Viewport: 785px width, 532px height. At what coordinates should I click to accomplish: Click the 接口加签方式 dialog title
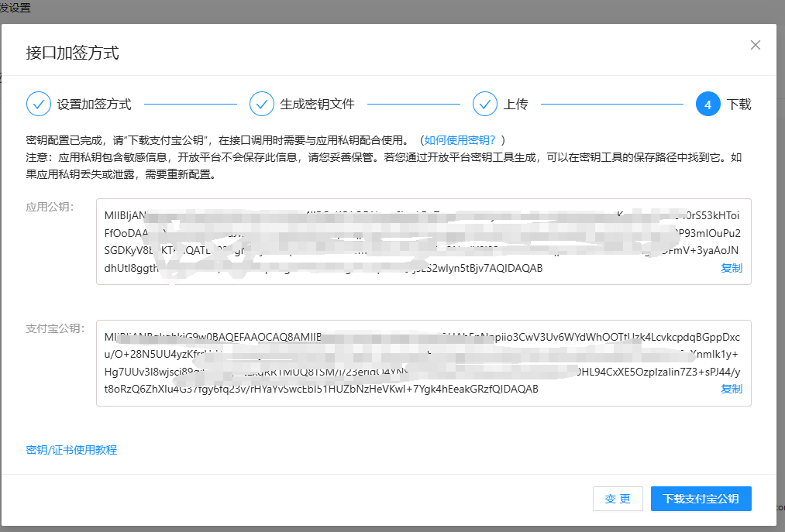point(73,53)
